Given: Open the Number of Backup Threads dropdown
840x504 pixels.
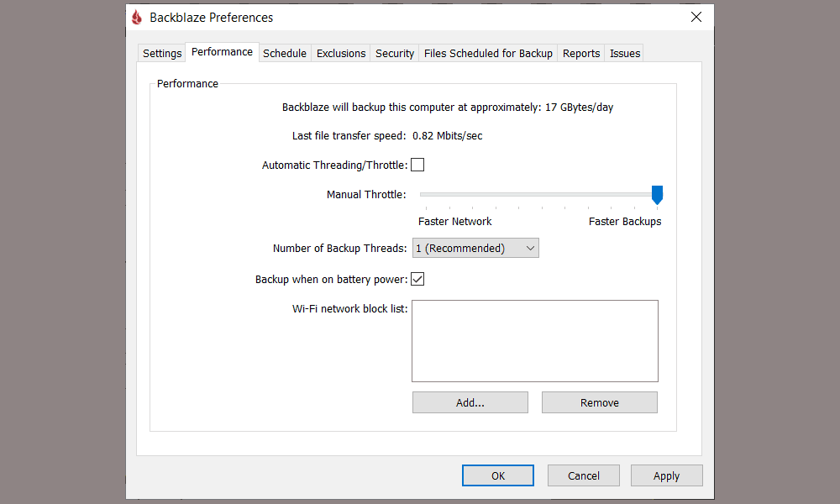Looking at the screenshot, I should click(x=475, y=248).
